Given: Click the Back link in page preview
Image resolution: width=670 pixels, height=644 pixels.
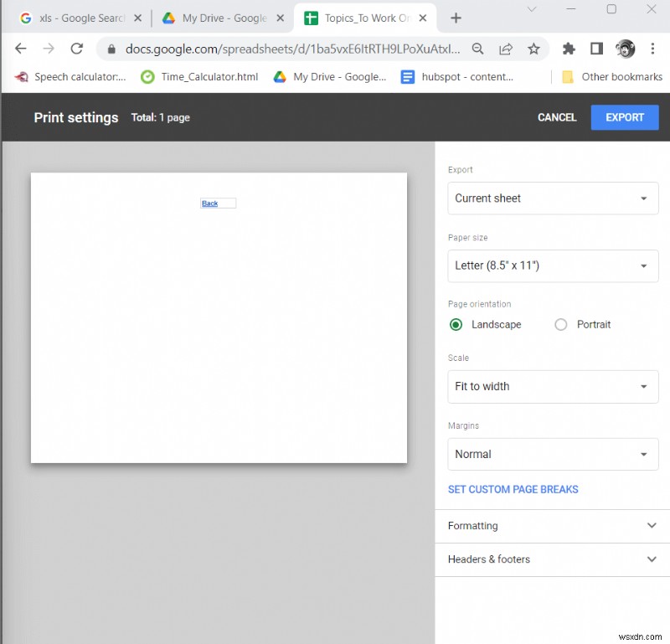Looking at the screenshot, I should pos(210,204).
